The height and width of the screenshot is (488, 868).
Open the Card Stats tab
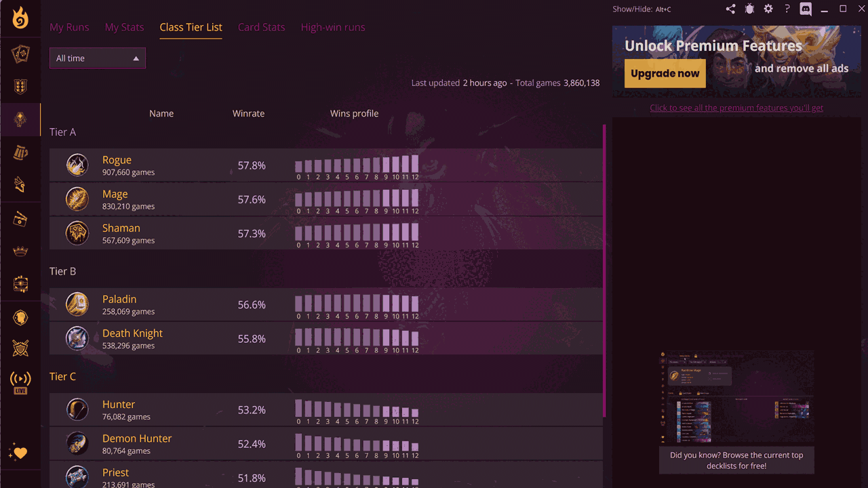[261, 27]
